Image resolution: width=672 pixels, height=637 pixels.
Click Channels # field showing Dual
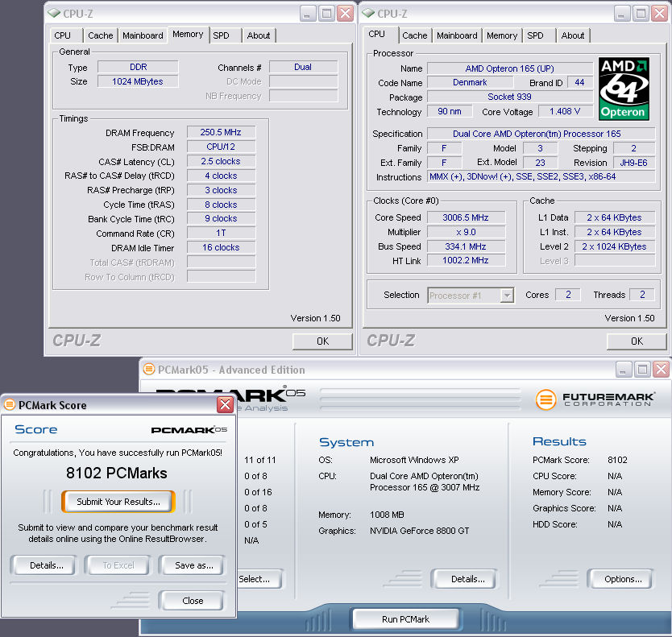click(x=303, y=68)
